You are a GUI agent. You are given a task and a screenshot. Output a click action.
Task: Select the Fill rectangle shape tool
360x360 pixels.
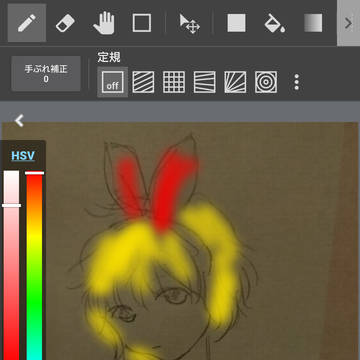[x=236, y=23]
